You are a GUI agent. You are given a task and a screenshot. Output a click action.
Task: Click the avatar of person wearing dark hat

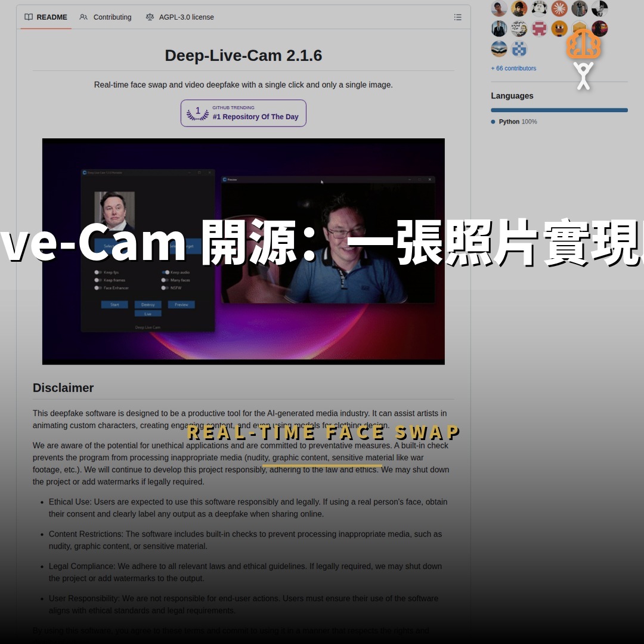(x=519, y=8)
